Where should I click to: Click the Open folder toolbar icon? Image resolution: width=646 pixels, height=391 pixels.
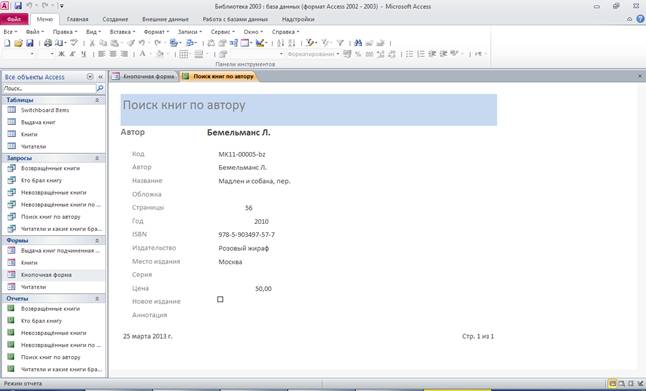pyautogui.click(x=18, y=43)
